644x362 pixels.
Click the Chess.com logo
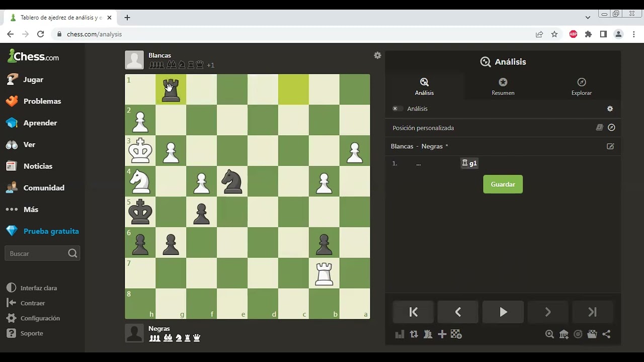pyautogui.click(x=33, y=56)
